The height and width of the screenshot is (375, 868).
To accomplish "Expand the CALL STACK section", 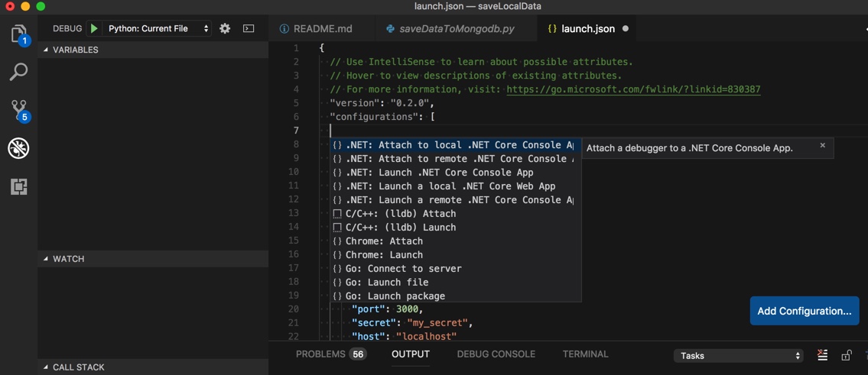I will pyautogui.click(x=78, y=367).
